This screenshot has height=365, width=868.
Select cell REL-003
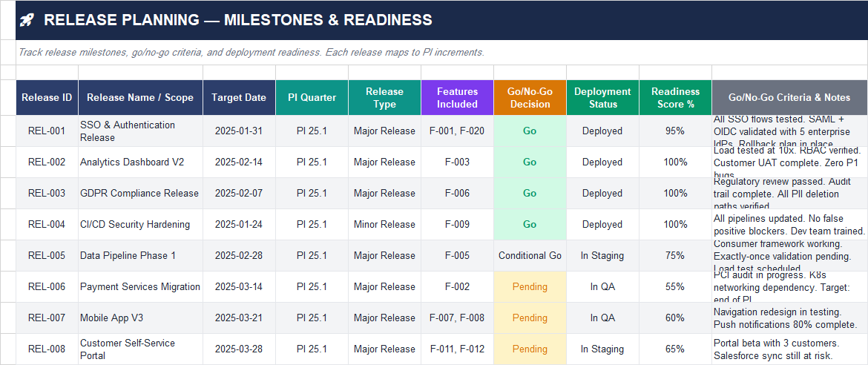(x=47, y=194)
